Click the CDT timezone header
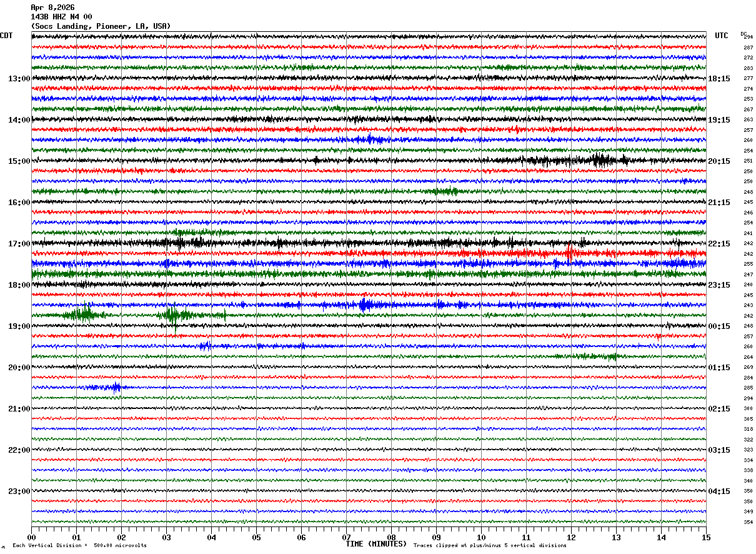This screenshot has width=756, height=554. pyautogui.click(x=6, y=36)
